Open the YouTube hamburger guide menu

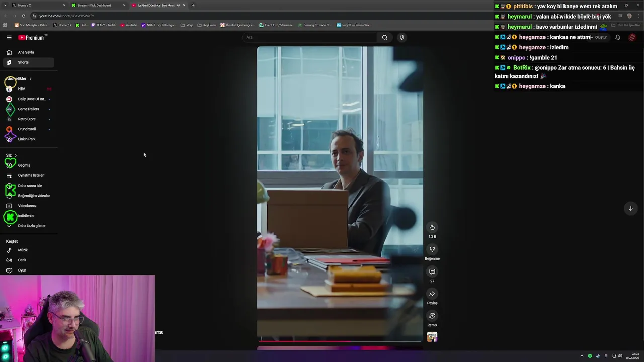point(9,37)
